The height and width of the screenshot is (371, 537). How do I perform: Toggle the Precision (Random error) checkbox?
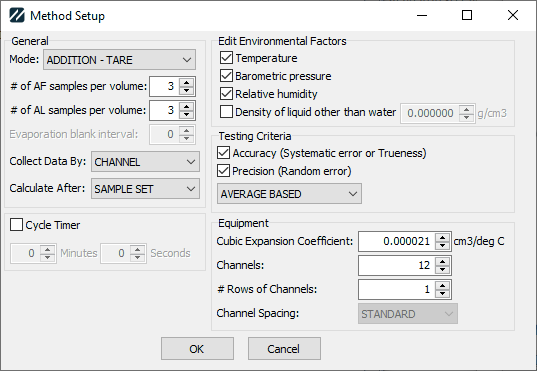pos(224,171)
